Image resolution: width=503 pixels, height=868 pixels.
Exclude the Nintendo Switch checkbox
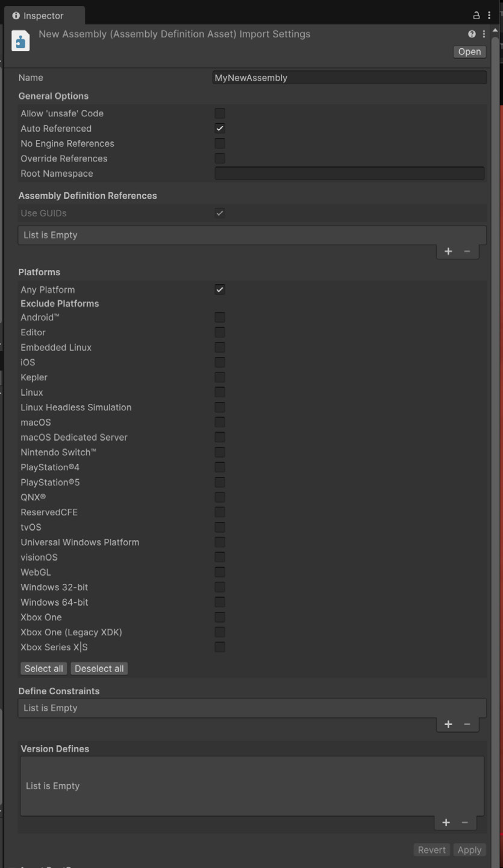220,453
